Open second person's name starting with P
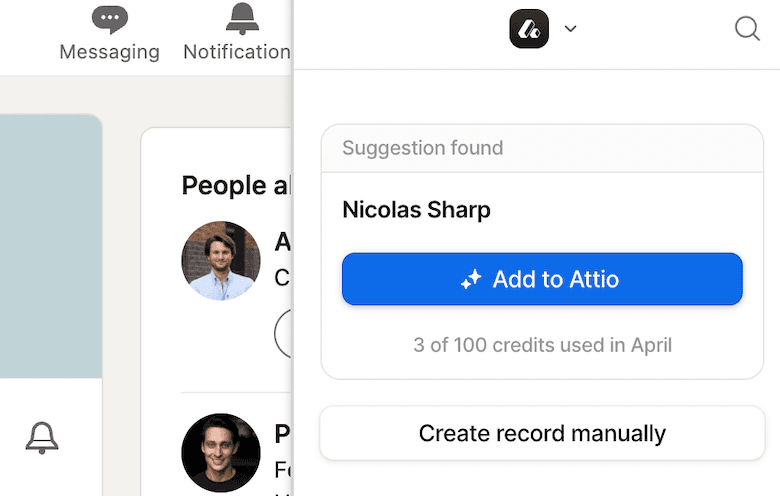 coord(283,434)
